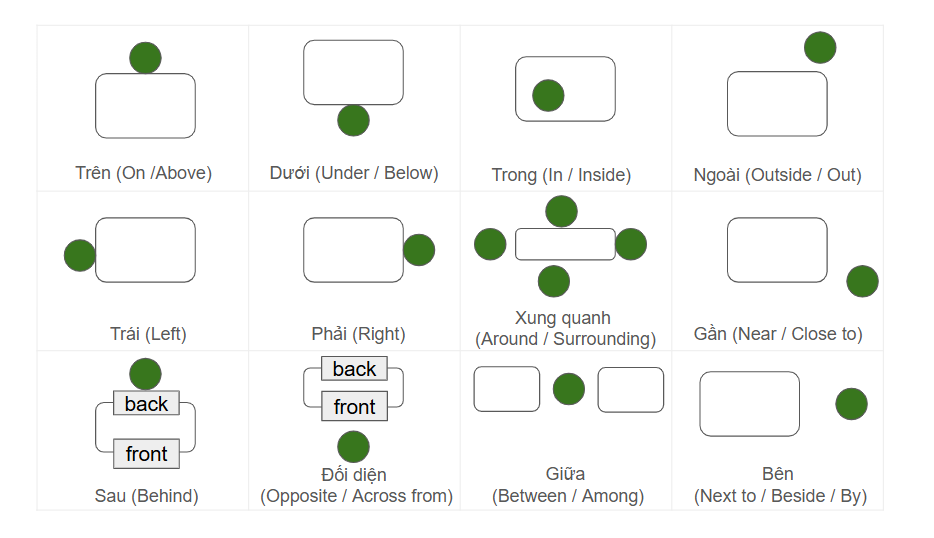The width and height of the screenshot is (934, 538).
Task: Select the "front" box in the Đối diện diagram
Action: 354,406
